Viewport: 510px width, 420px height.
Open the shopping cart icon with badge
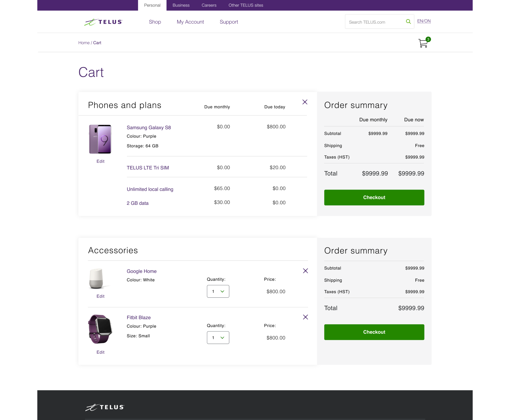[424, 43]
